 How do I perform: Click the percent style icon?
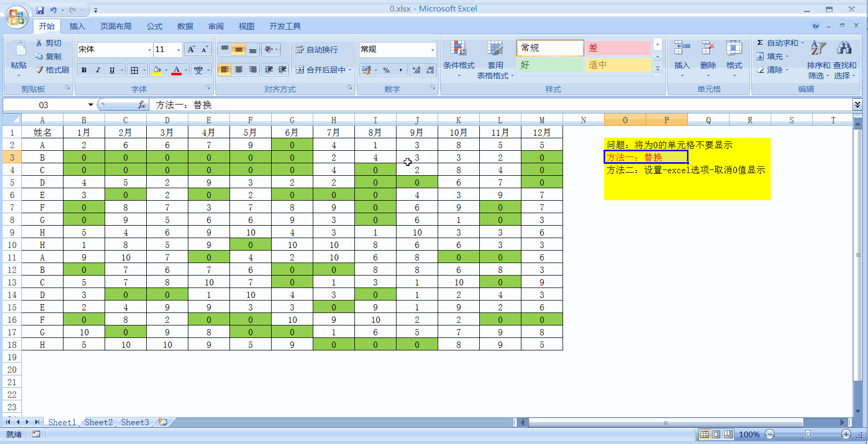coord(386,70)
